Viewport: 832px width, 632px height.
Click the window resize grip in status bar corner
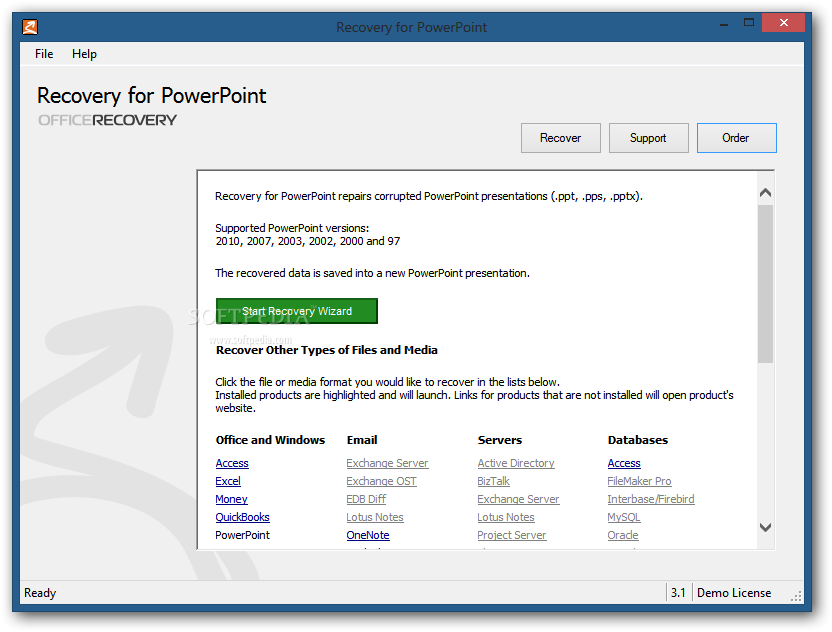796,596
